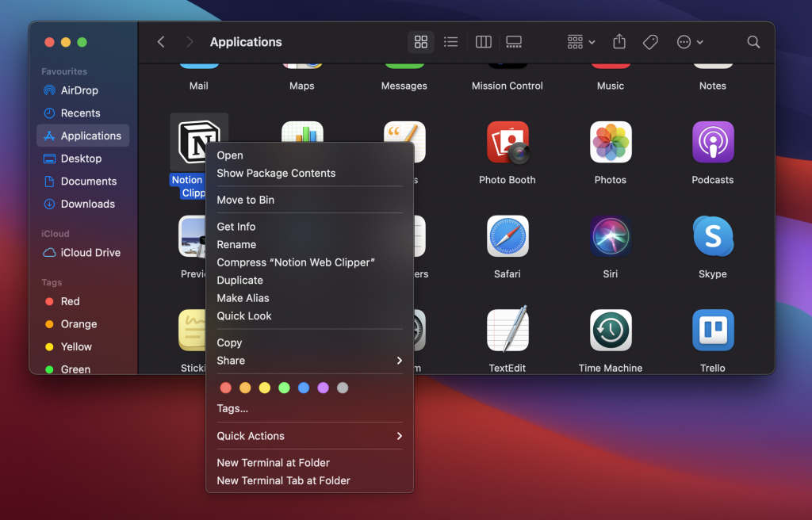
Task: Click the Mission Control app label
Action: point(507,86)
